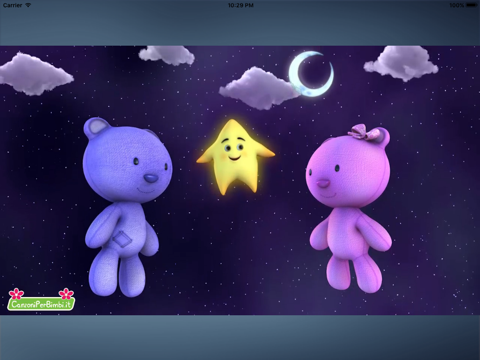
Task: Tap the video playback area
Action: tap(240, 180)
